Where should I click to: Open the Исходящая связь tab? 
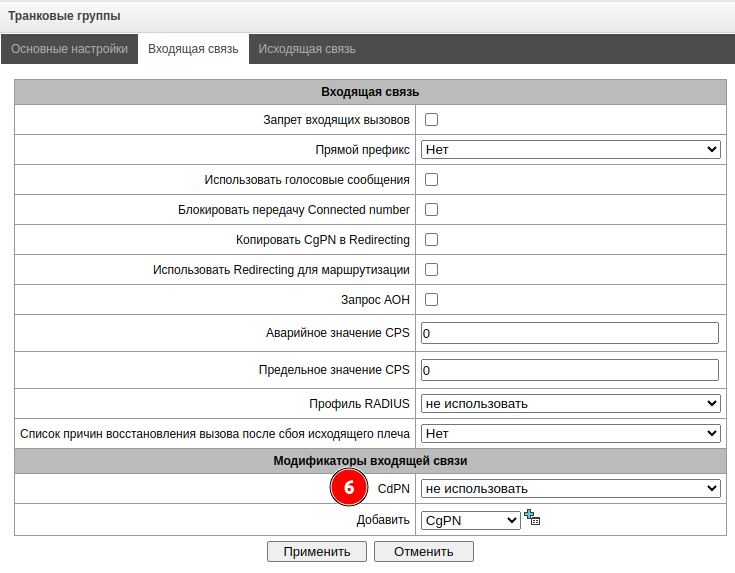pyautogui.click(x=306, y=49)
